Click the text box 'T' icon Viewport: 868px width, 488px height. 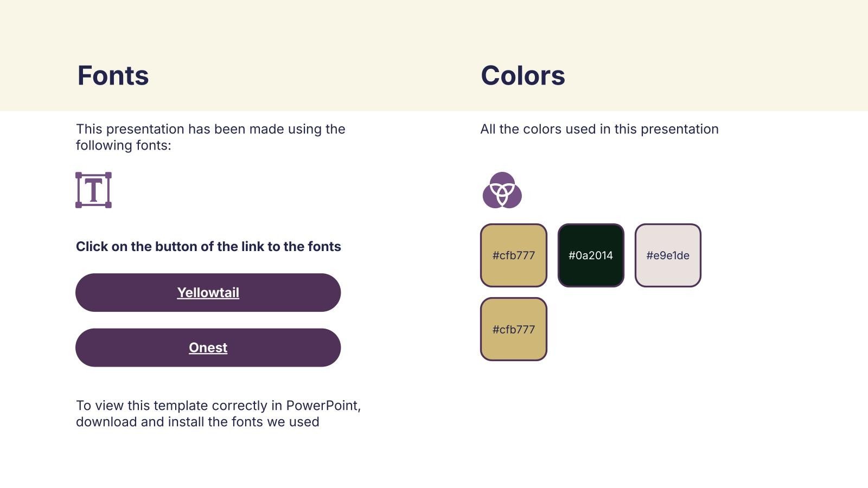coord(93,190)
